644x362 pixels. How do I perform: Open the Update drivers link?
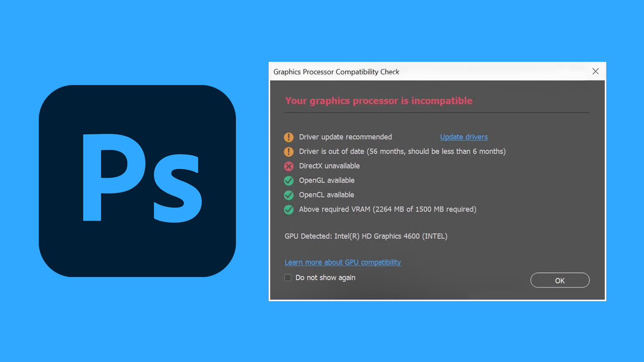click(464, 137)
